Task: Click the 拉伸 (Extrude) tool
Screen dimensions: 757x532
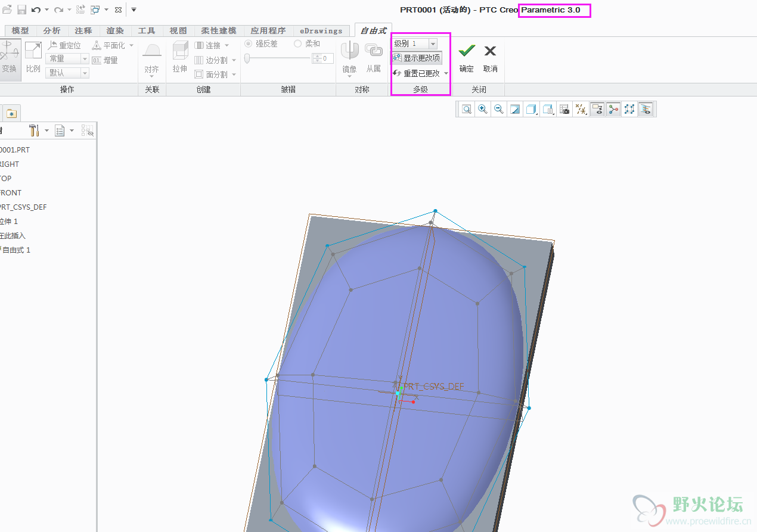Action: pyautogui.click(x=180, y=58)
